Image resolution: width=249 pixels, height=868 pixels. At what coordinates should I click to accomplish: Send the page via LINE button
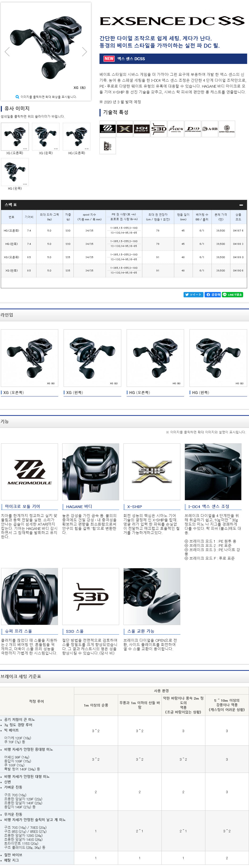click(232, 294)
